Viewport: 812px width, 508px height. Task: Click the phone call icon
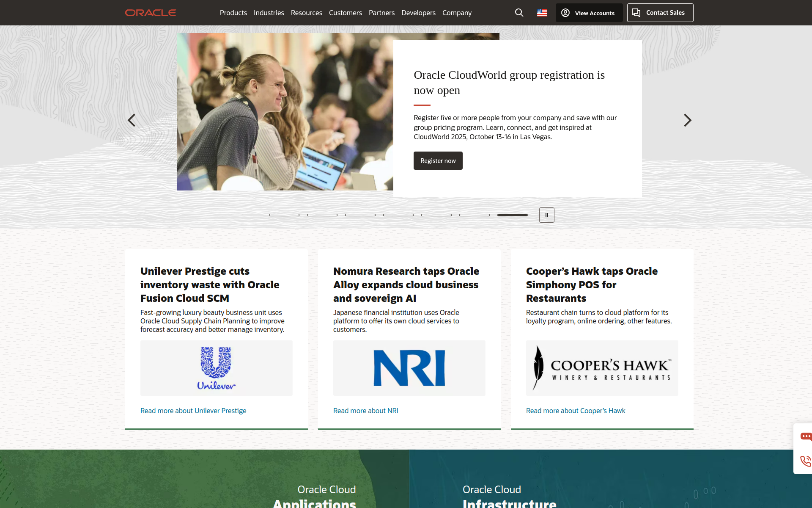pyautogui.click(x=806, y=461)
